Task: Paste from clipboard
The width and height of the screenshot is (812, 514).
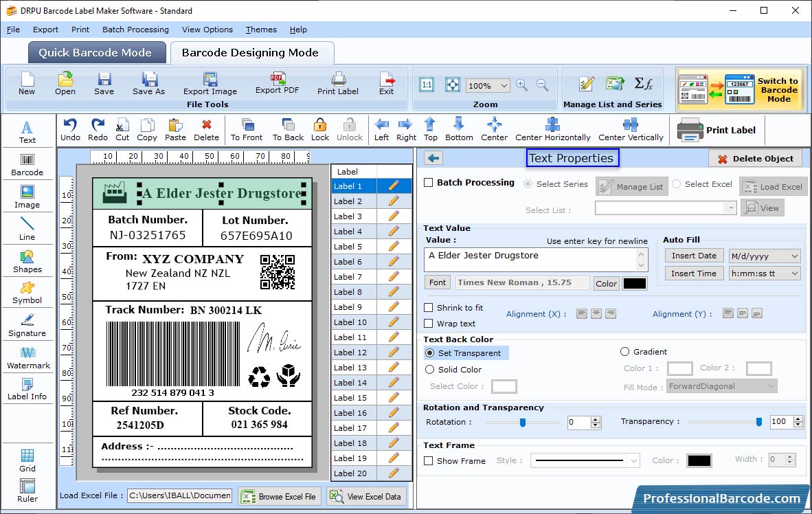Action: 175,130
